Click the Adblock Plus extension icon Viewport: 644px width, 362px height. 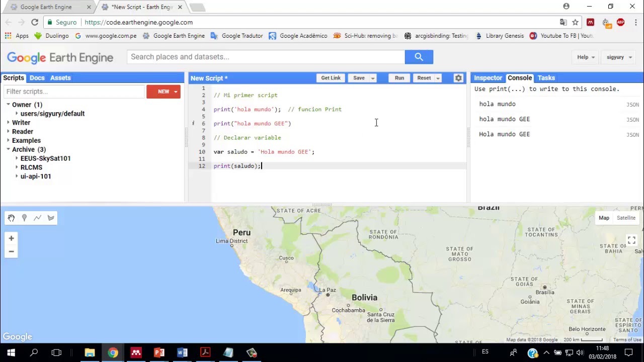[x=620, y=22]
